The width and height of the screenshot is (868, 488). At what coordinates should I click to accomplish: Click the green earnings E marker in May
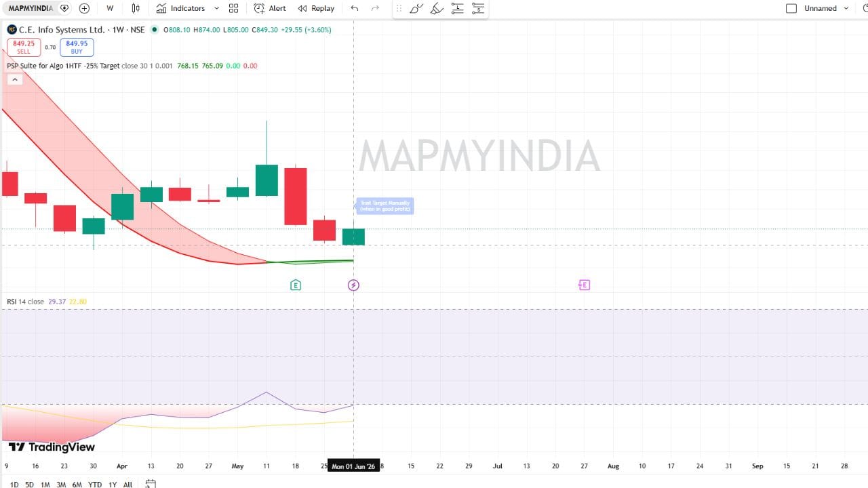click(x=296, y=285)
